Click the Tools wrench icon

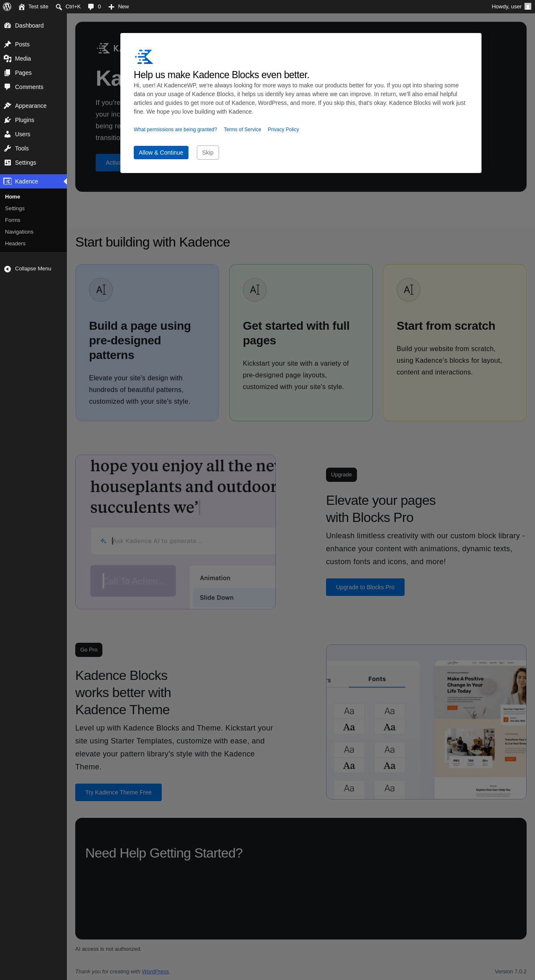coord(8,148)
